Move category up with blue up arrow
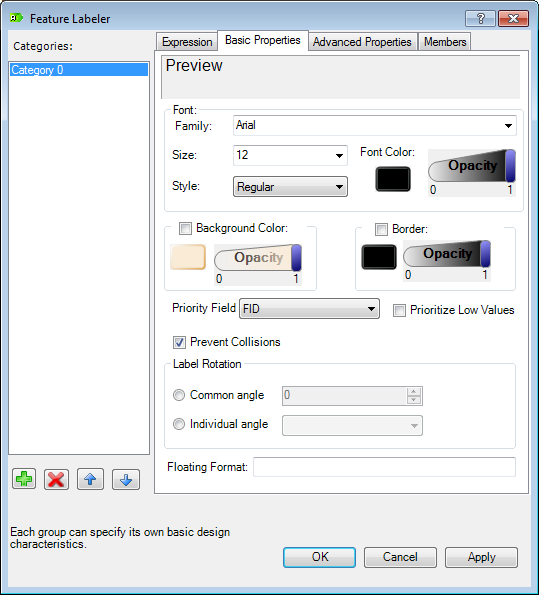Viewport: 539px width, 595px height. coord(90,479)
